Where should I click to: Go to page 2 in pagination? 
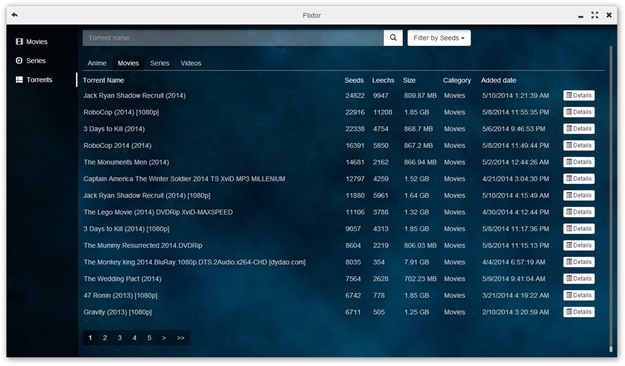[105, 338]
